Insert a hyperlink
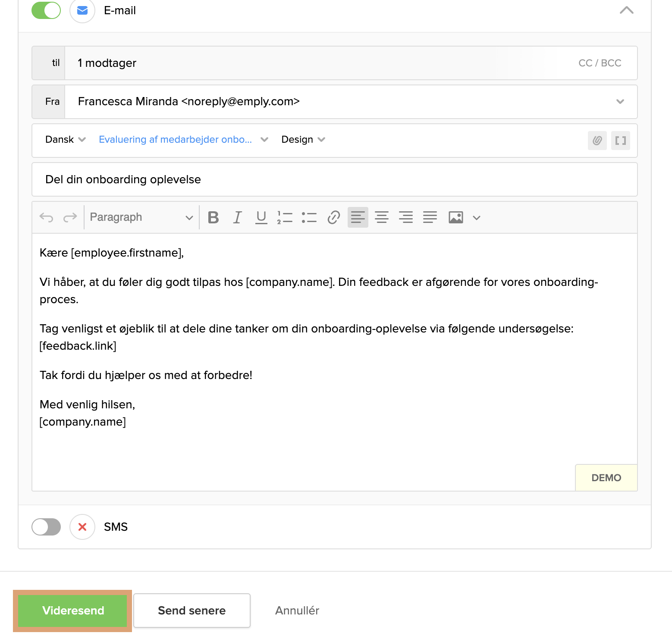The height and width of the screenshot is (639, 672). click(x=333, y=217)
